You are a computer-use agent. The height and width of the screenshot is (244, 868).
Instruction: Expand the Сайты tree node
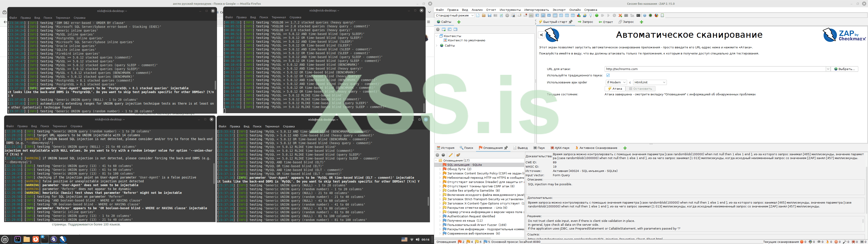(437, 45)
